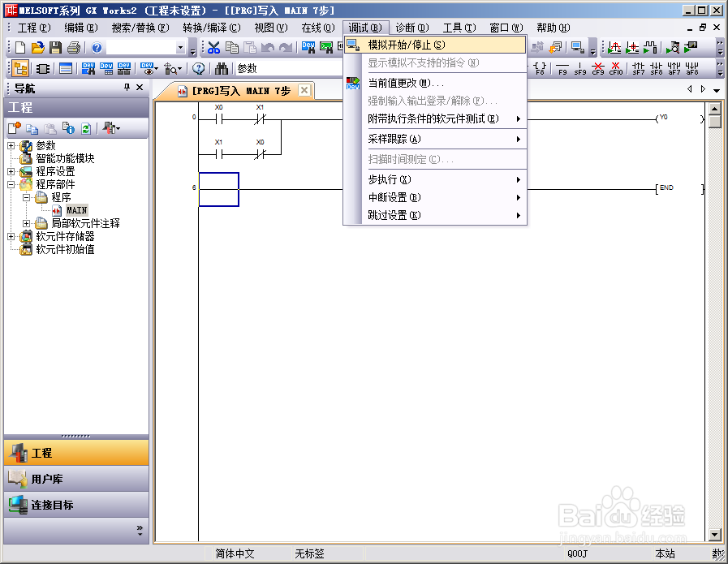Image resolution: width=728 pixels, height=564 pixels.
Task: Click the 参数 search input field
Action: pyautogui.click(x=289, y=69)
